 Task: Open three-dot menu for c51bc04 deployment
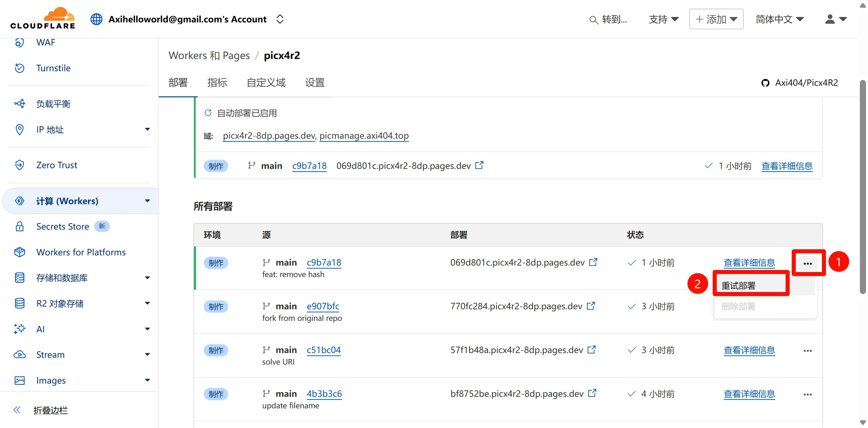point(808,351)
